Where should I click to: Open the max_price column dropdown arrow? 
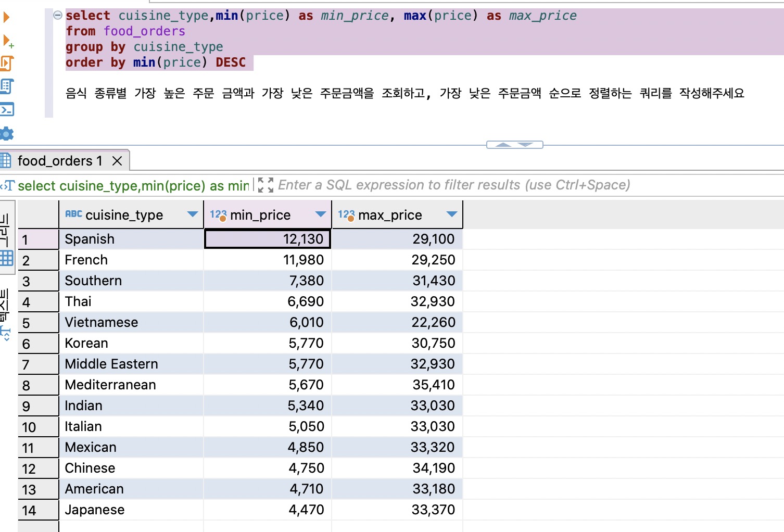(x=452, y=214)
